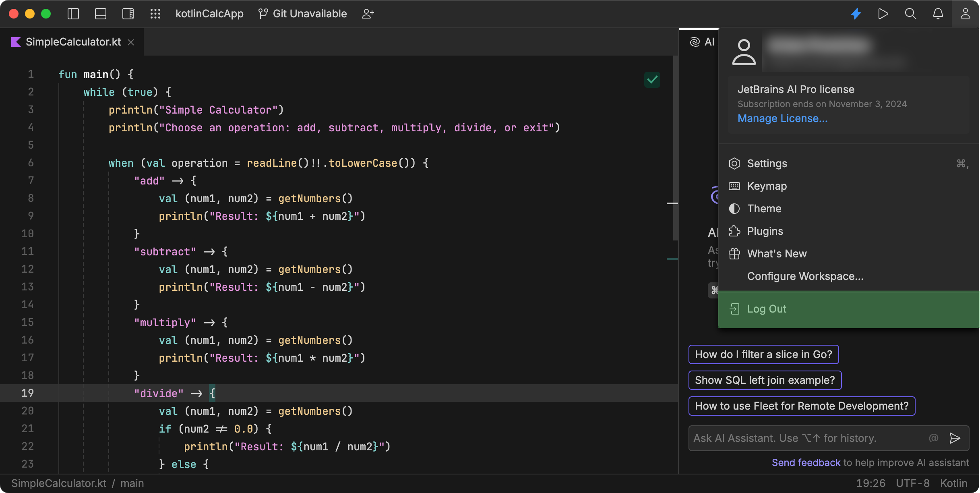980x493 pixels.
Task: Click Log Out in the account menu
Action: (x=766, y=309)
